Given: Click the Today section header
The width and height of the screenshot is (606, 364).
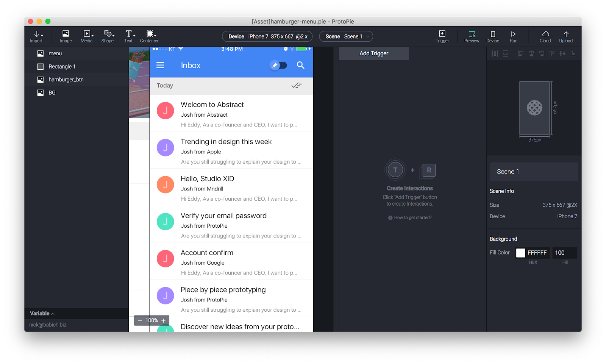Looking at the screenshot, I should point(231,86).
